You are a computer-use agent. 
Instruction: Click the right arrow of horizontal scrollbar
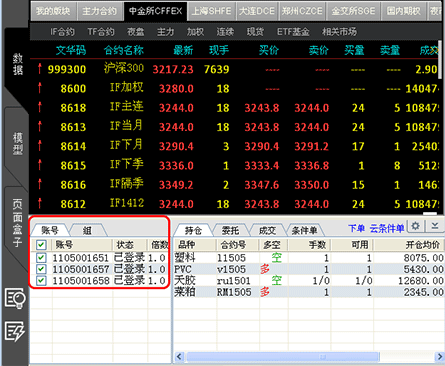[439, 357]
